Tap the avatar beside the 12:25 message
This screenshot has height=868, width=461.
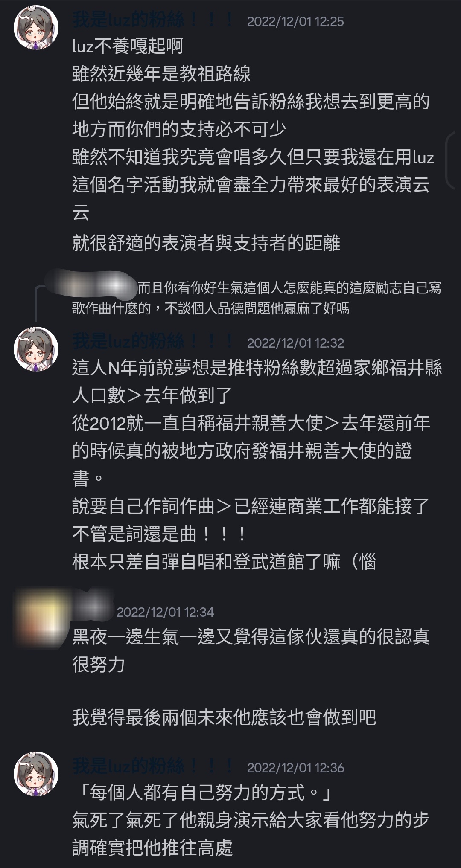point(36,28)
